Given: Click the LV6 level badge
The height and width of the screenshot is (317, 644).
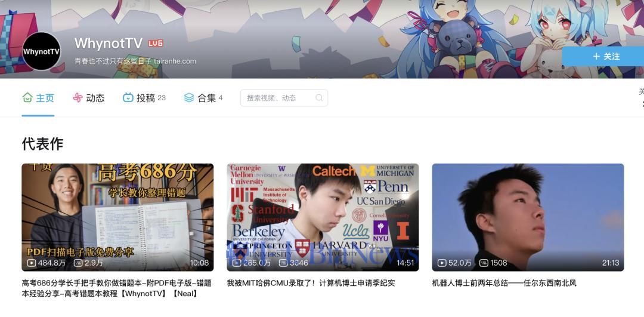Looking at the screenshot, I should pos(156,43).
